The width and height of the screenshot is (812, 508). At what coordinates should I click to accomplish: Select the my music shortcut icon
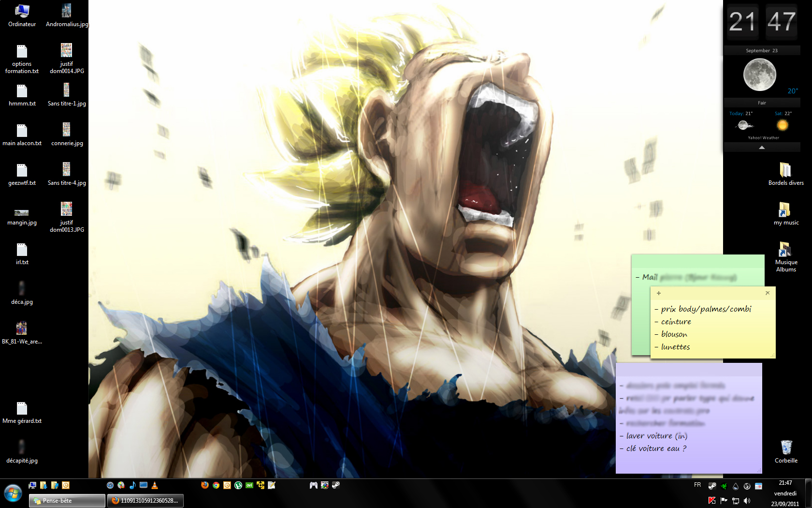coord(786,213)
